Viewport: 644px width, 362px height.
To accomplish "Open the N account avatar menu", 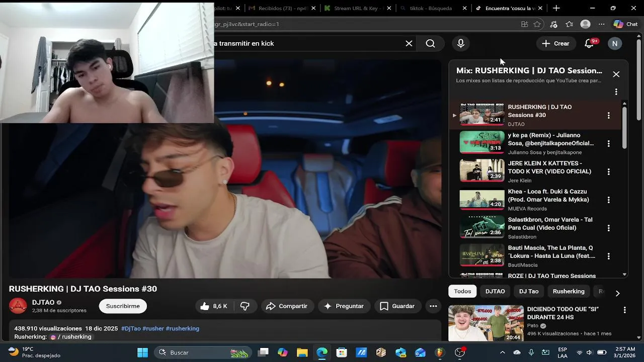I will tap(614, 44).
